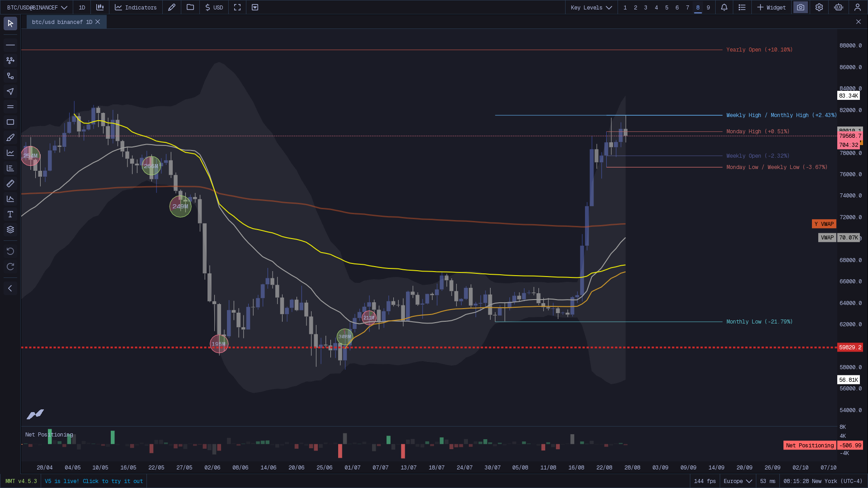The height and width of the screenshot is (488, 868).
Task: Open the chart type candlestick selector
Action: (100, 7)
